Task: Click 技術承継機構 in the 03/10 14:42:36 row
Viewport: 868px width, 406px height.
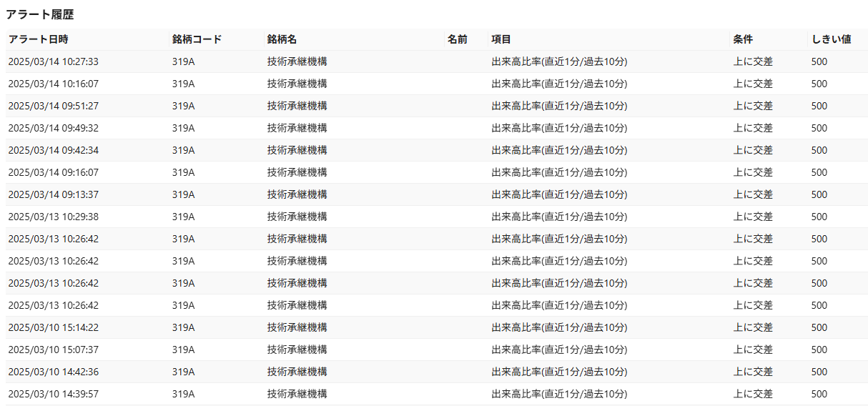Action: (297, 372)
